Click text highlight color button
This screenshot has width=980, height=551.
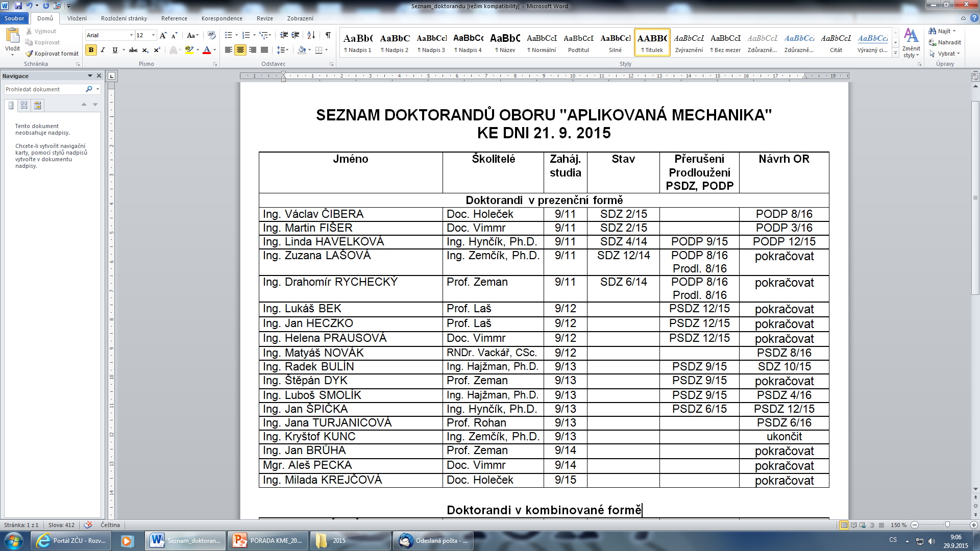[189, 50]
